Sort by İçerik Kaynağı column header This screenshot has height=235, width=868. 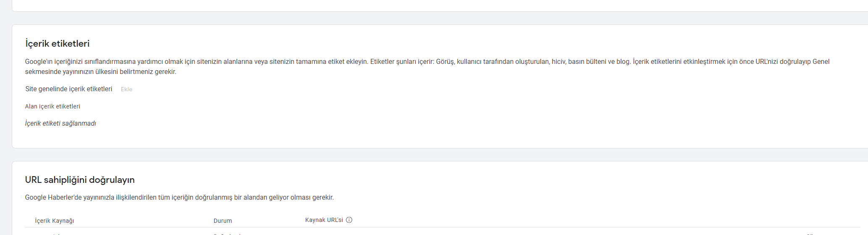(55, 221)
